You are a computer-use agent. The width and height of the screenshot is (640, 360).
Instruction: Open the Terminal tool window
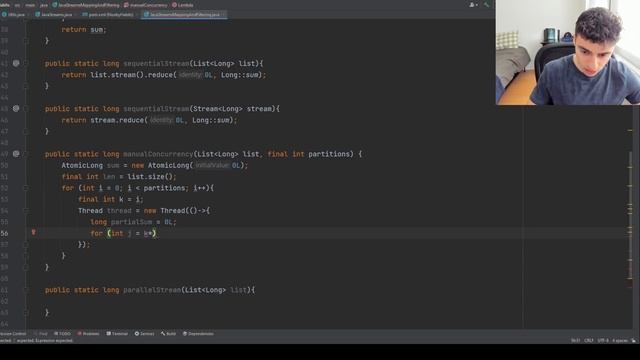[117, 333]
